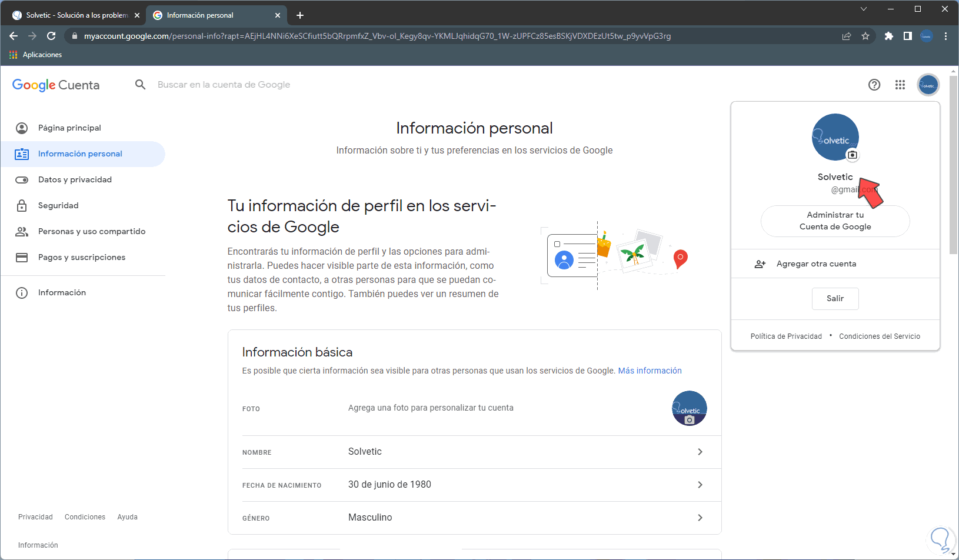This screenshot has width=959, height=560.
Task: Open Condiciones del Servicio link
Action: pyautogui.click(x=880, y=336)
